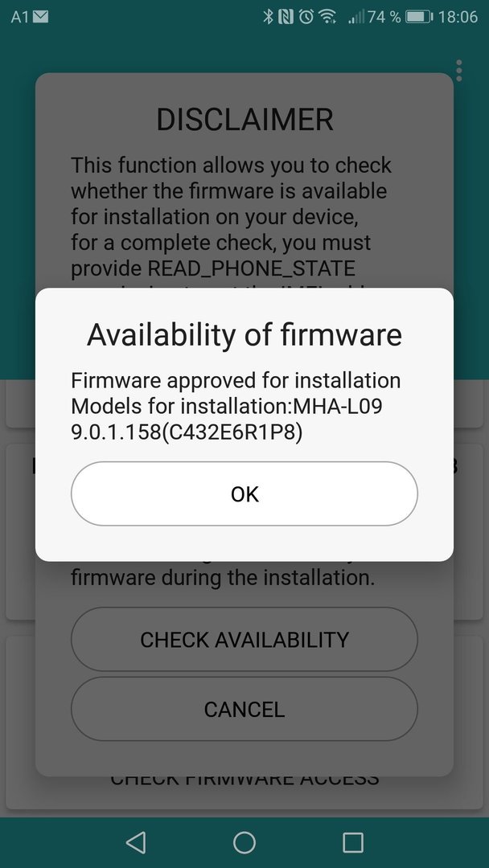Open the three-dot overflow menu
489x868 pixels.
[x=458, y=70]
